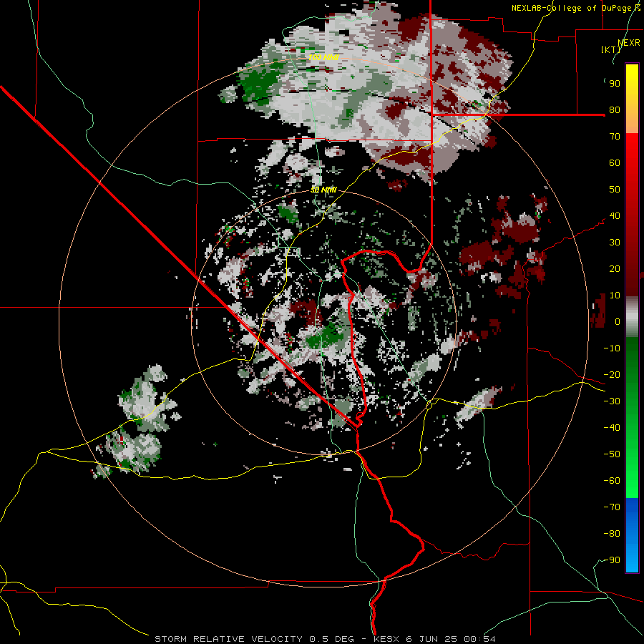
Task: Click the 70 value on velocity scale
Action: tap(615, 137)
